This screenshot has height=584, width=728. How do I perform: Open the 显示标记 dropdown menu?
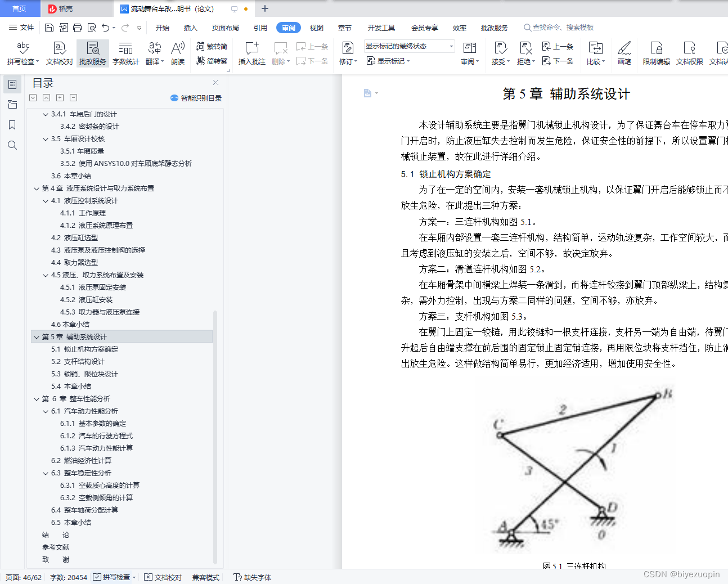point(388,61)
